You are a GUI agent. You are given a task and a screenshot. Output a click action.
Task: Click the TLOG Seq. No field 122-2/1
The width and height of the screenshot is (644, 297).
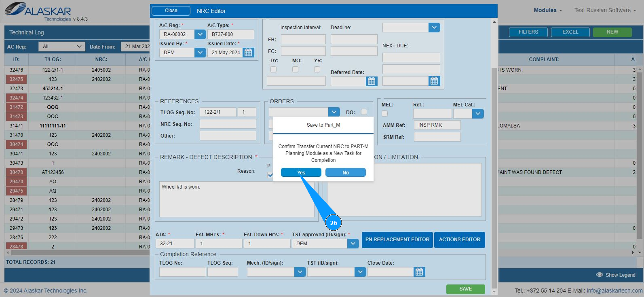pos(218,112)
